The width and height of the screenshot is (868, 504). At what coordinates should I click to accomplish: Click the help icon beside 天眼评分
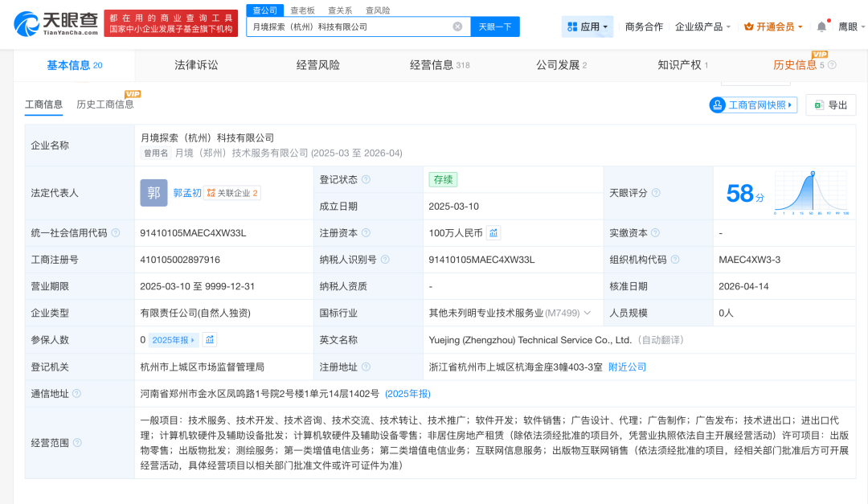[x=656, y=193]
